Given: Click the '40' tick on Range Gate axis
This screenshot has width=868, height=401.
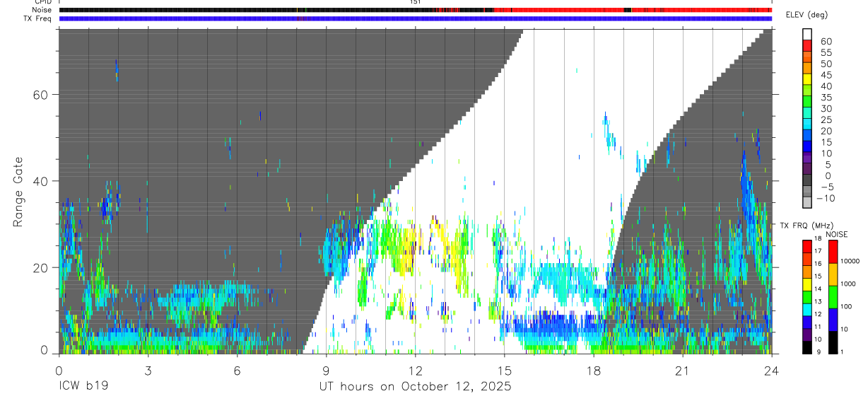Looking at the screenshot, I should point(40,181).
